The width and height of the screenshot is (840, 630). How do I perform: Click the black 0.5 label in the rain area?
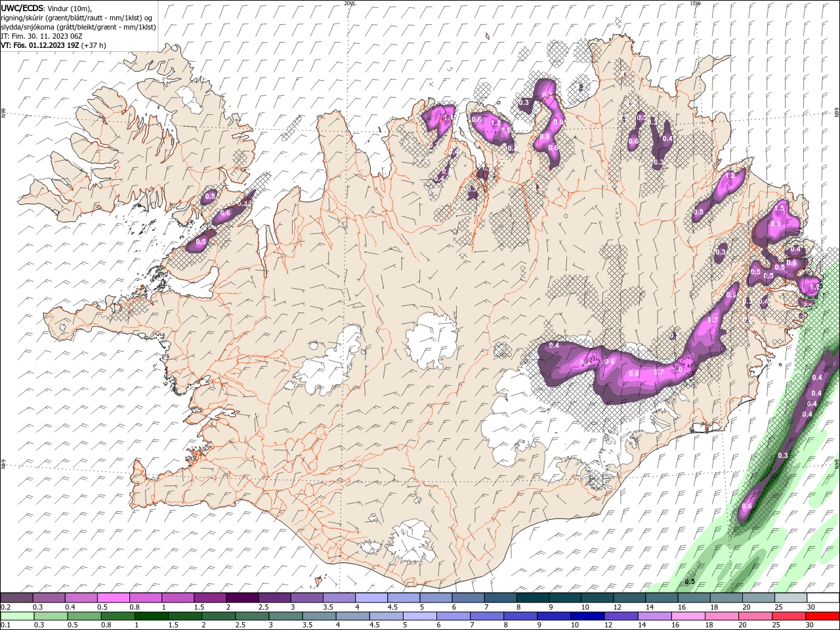tap(690, 581)
